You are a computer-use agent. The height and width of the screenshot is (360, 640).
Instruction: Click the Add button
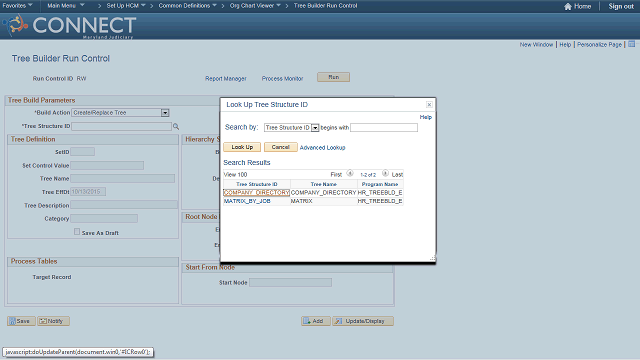(316, 321)
